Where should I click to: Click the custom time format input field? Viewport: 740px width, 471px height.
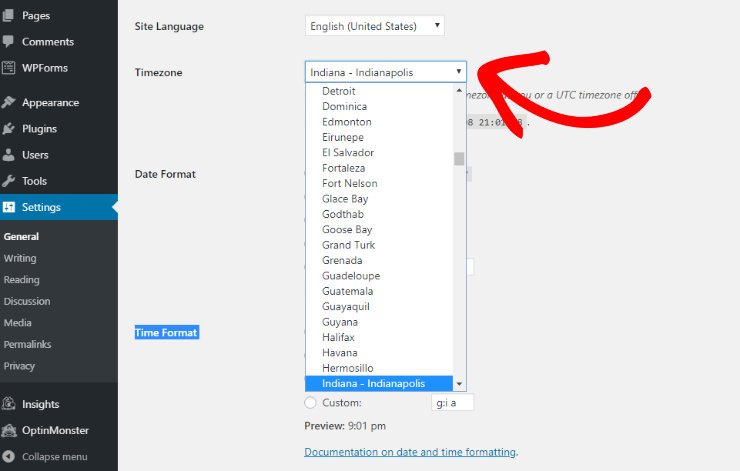[452, 403]
